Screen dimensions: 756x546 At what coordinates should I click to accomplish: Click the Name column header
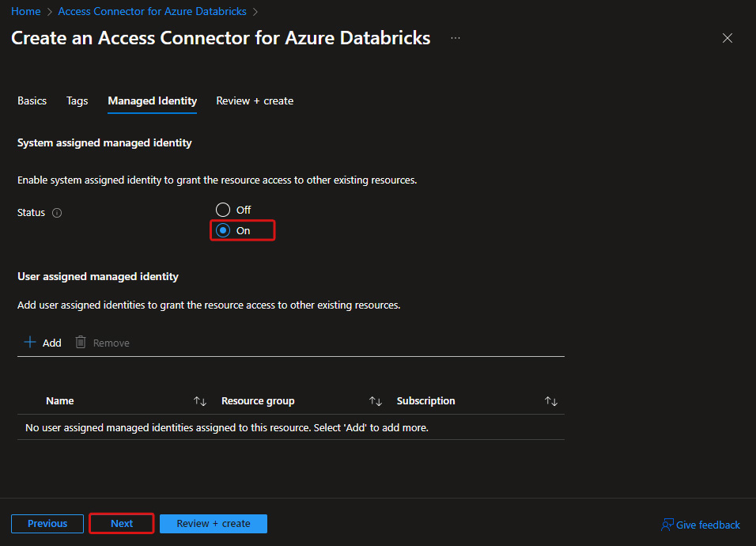click(x=60, y=401)
